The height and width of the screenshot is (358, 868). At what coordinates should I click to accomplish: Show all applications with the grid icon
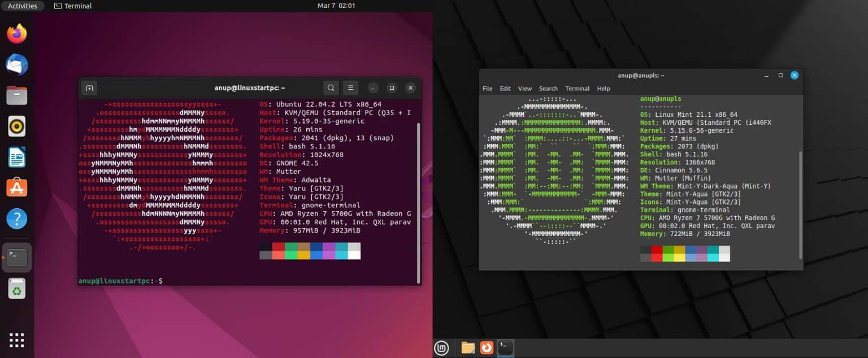click(16, 340)
